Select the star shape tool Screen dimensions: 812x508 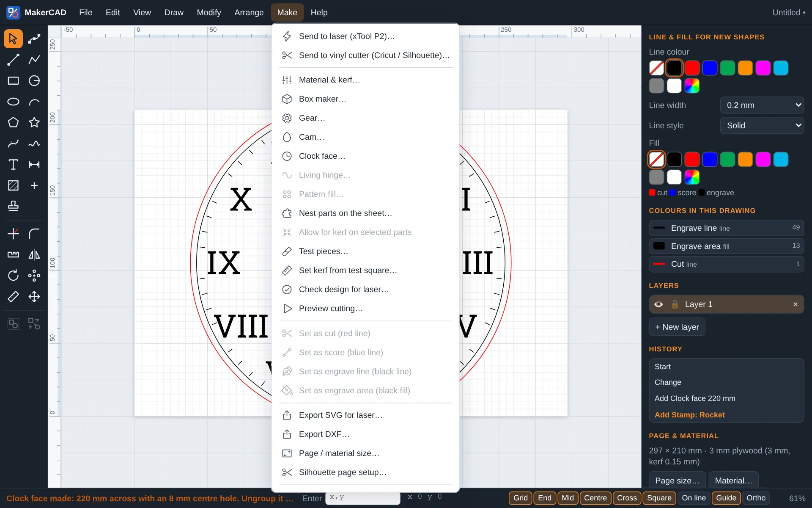click(34, 123)
